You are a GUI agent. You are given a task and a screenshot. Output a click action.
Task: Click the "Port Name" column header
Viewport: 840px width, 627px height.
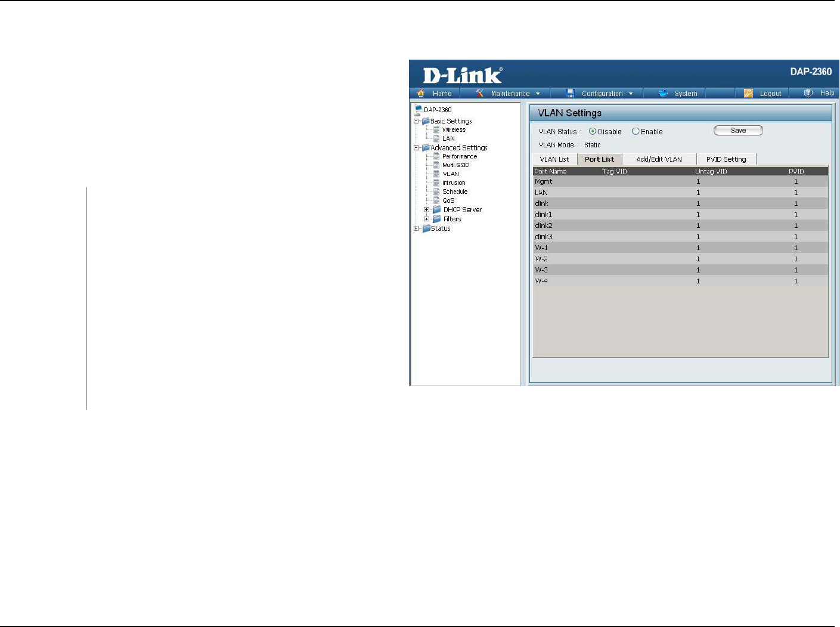[550, 171]
